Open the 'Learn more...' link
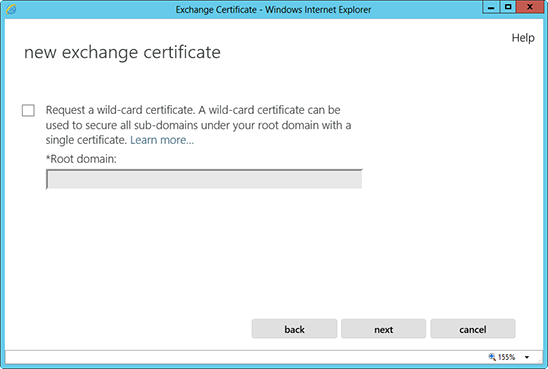Screen dimensions: 548x369 (162, 140)
